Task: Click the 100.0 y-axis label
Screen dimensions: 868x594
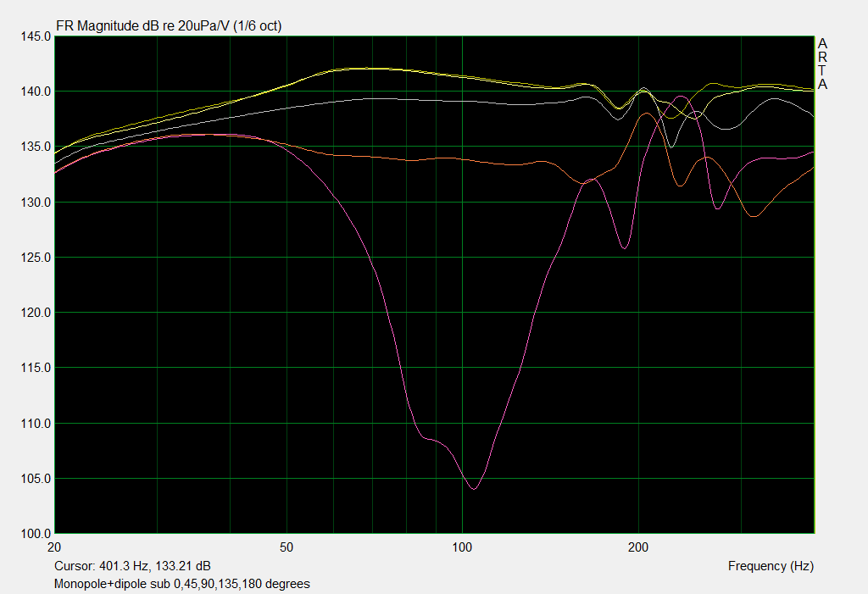Action: tap(36, 534)
